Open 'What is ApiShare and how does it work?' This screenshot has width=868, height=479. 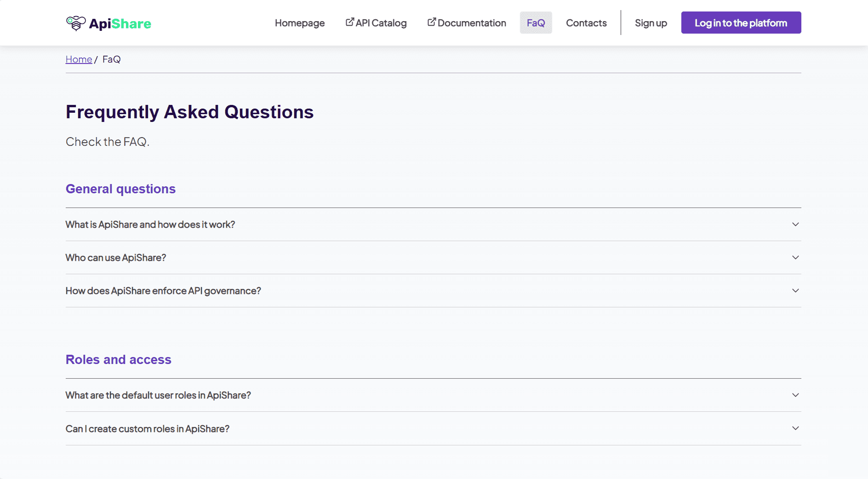tap(433, 225)
